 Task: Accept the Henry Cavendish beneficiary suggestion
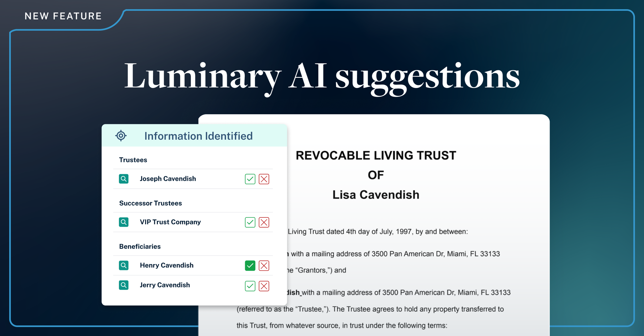pos(249,265)
